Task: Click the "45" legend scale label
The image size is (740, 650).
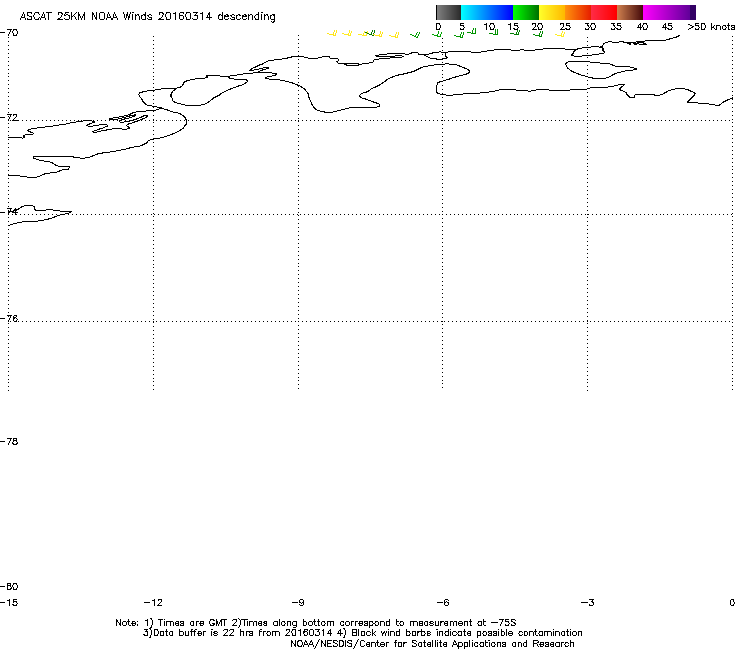Action: [667, 27]
